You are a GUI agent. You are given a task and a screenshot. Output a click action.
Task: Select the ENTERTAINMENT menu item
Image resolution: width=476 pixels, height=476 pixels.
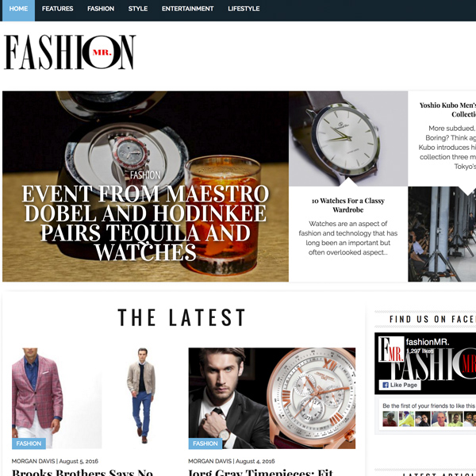click(x=187, y=9)
